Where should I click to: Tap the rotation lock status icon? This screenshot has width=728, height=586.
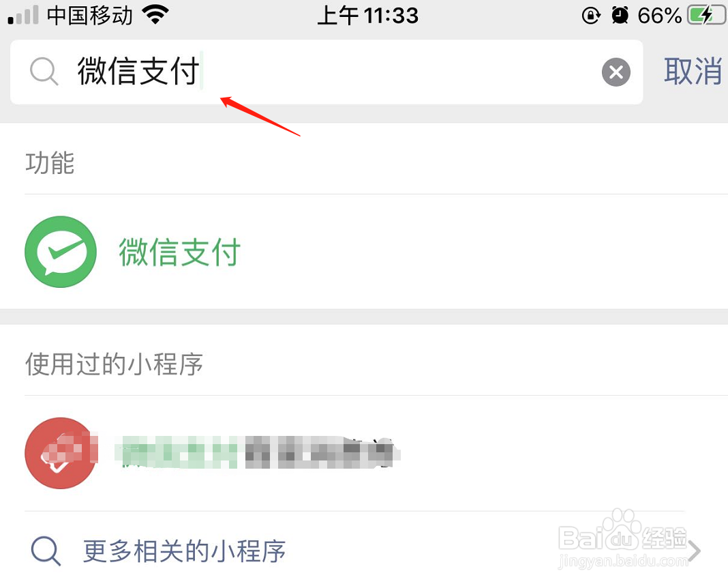coord(591,16)
